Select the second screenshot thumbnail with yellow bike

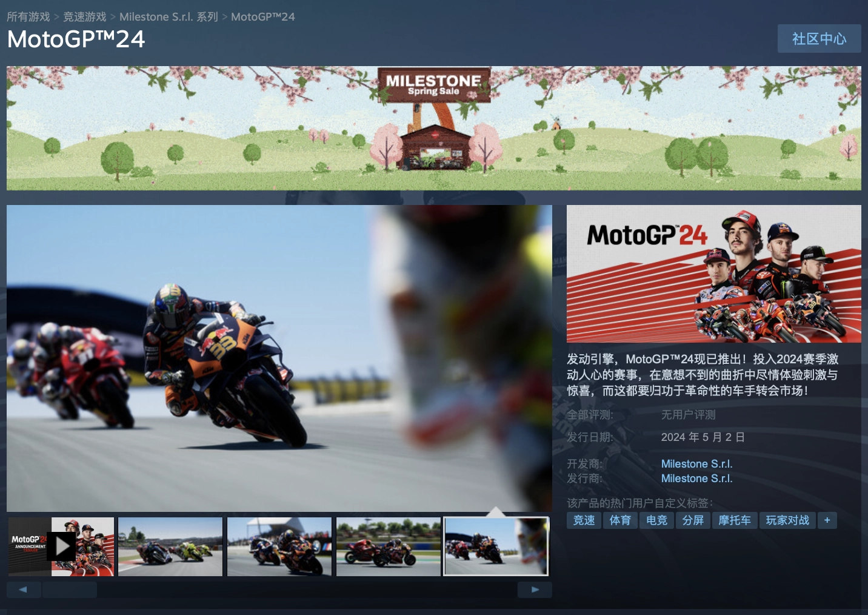pyautogui.click(x=170, y=546)
